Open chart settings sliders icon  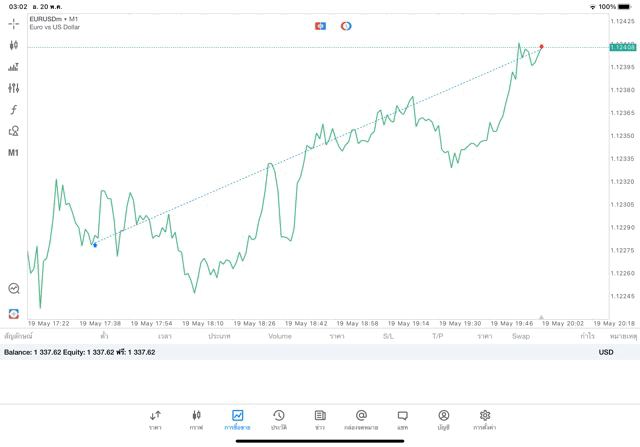coord(14,88)
